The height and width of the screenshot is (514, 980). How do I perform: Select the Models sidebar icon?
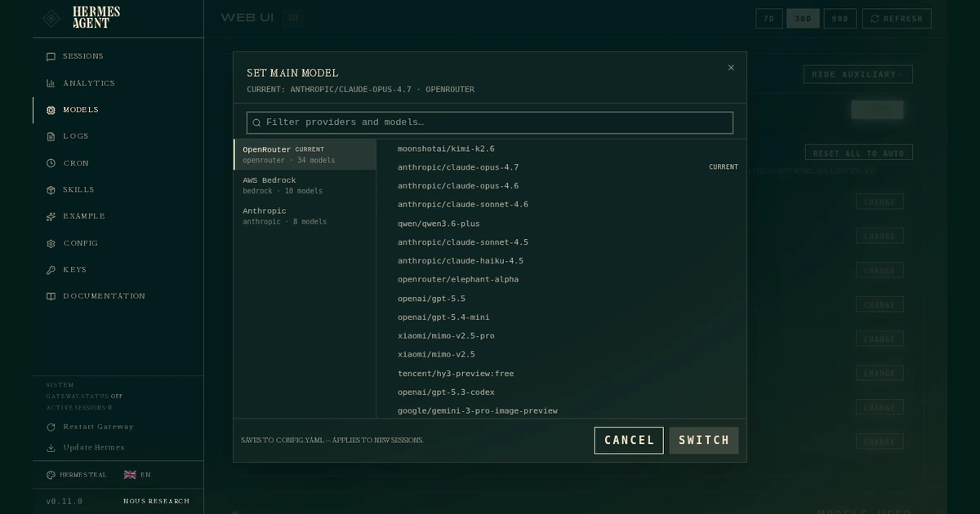[x=51, y=110]
